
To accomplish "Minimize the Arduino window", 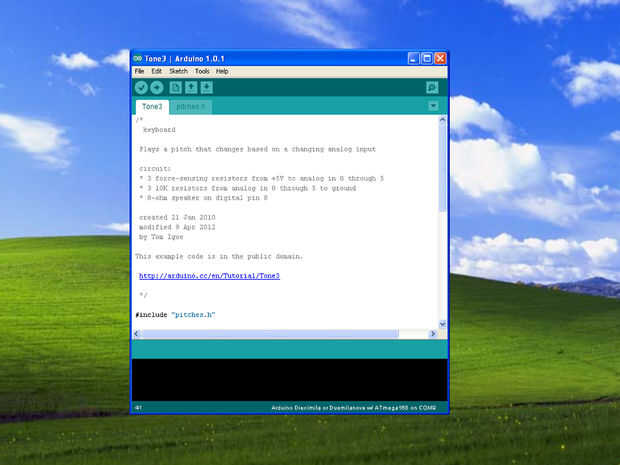I will (413, 59).
